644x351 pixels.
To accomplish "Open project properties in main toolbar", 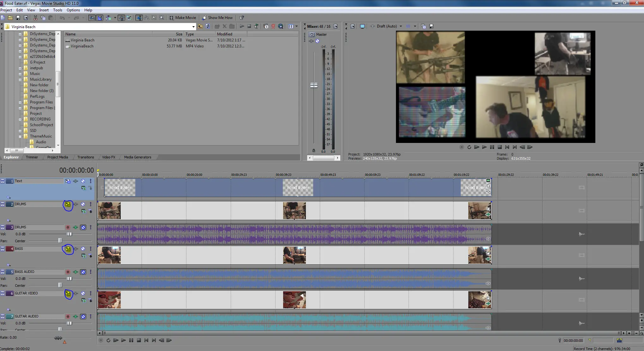I will coord(26,18).
